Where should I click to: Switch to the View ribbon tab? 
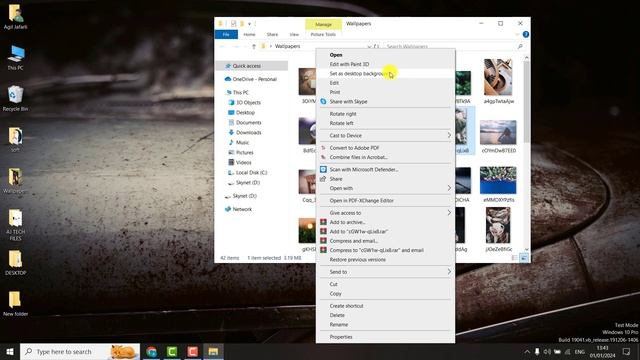click(x=294, y=35)
